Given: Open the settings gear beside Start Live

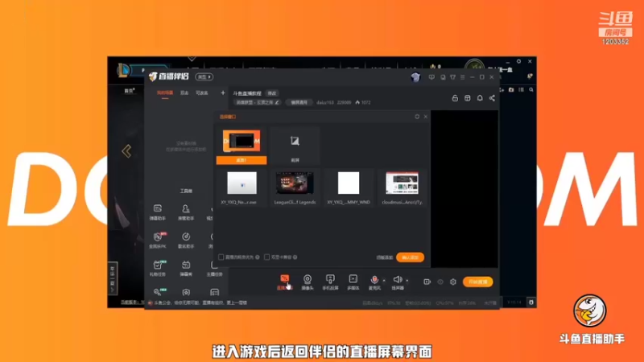Looking at the screenshot, I should click(x=453, y=282).
